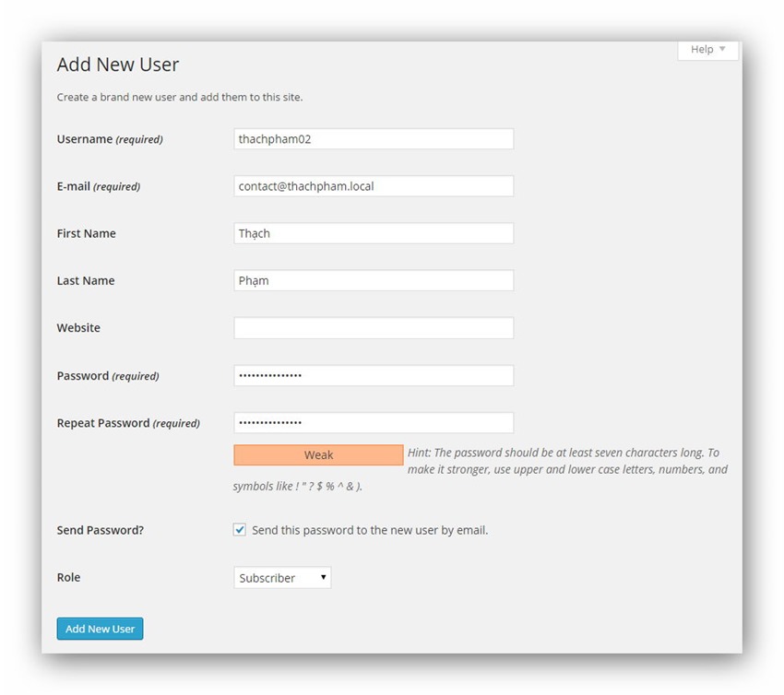Open the Role dropdown showing Subscriber
The image size is (784, 695).
point(282,578)
